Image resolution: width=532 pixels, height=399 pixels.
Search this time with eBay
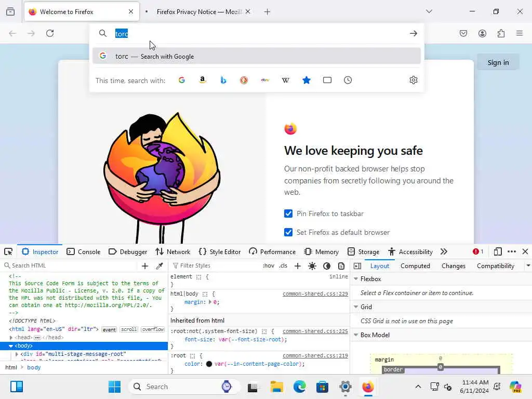pyautogui.click(x=265, y=80)
